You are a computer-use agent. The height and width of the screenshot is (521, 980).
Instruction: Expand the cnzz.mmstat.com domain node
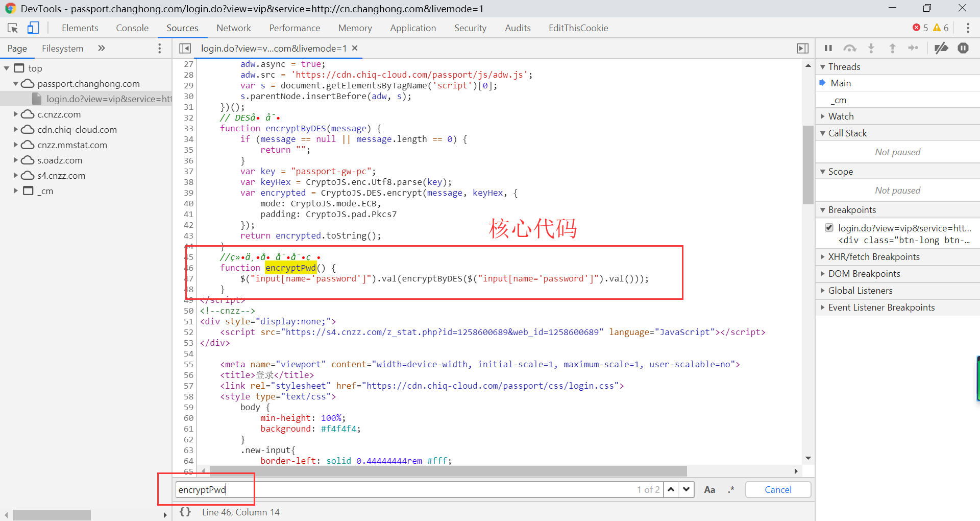point(16,145)
